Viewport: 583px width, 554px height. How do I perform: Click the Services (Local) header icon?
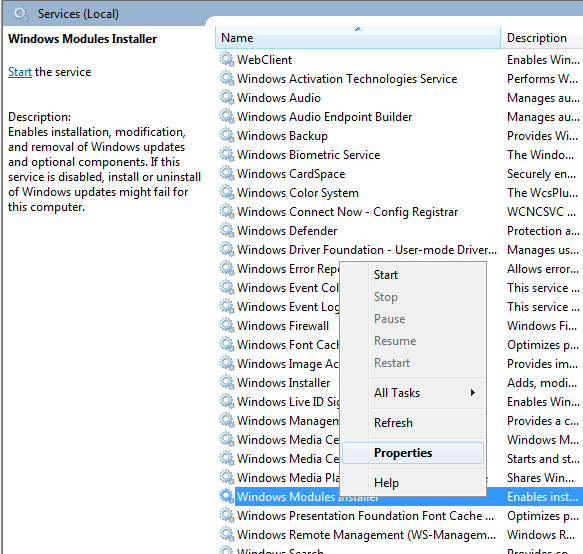coord(21,14)
